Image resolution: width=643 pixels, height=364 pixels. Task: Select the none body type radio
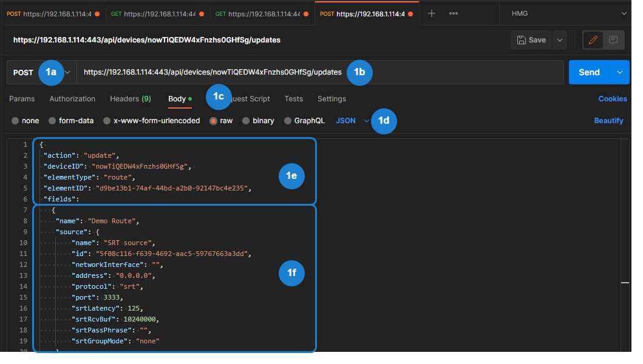[x=15, y=121]
